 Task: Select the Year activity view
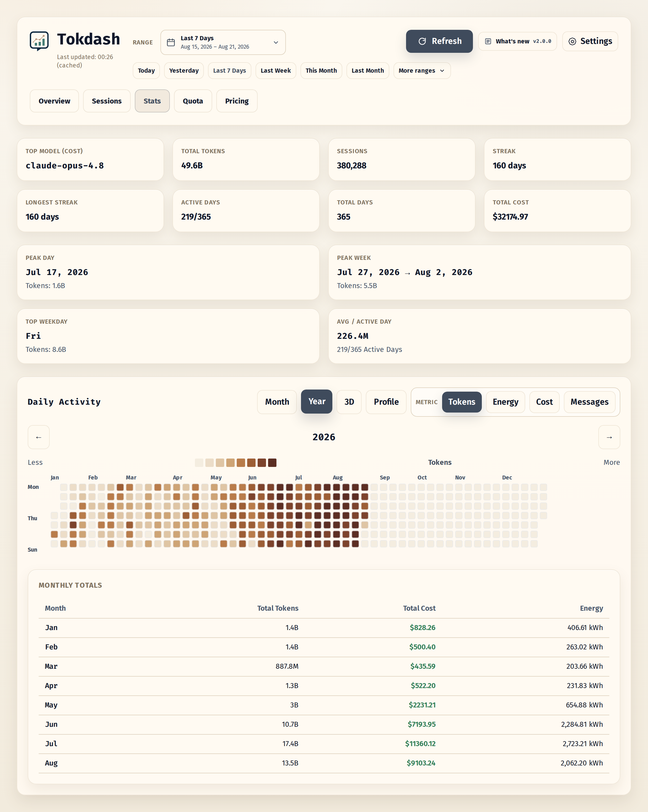point(317,402)
